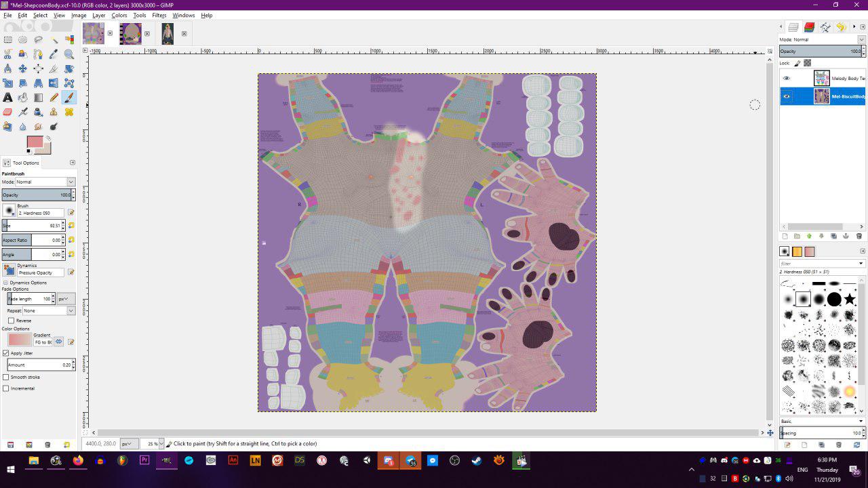Select the Pencil tool
The image size is (868, 488).
(x=54, y=98)
